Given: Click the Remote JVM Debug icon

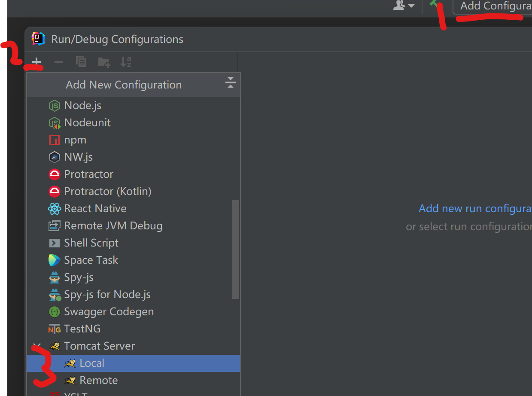Looking at the screenshot, I should click(54, 226).
